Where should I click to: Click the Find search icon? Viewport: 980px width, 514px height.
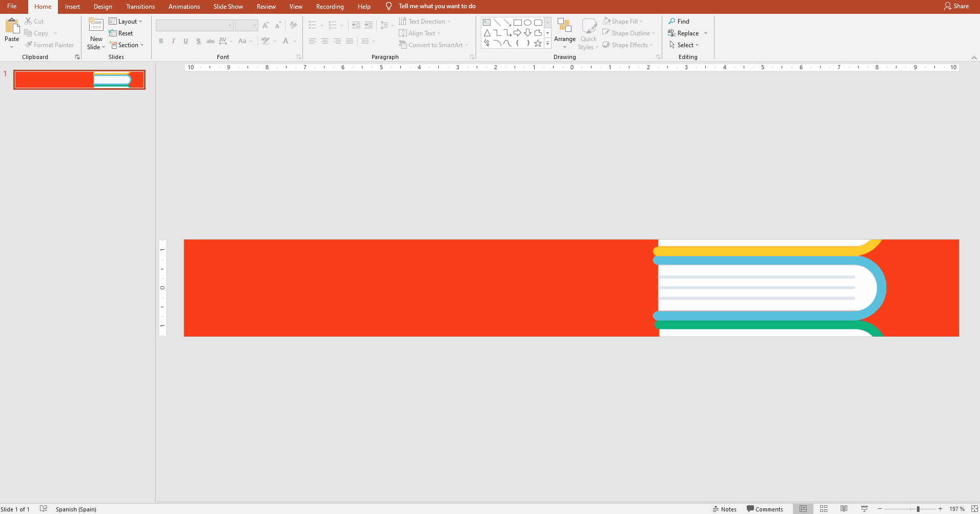pyautogui.click(x=672, y=22)
